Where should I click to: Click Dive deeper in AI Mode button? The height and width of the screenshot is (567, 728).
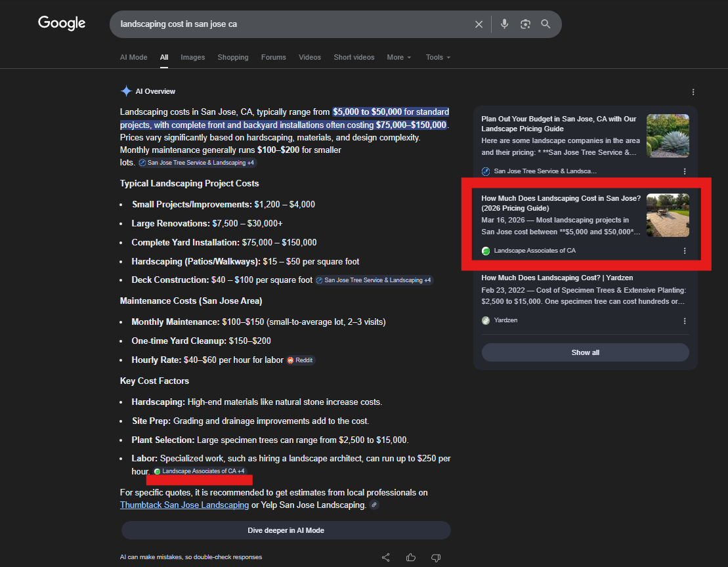point(286,530)
